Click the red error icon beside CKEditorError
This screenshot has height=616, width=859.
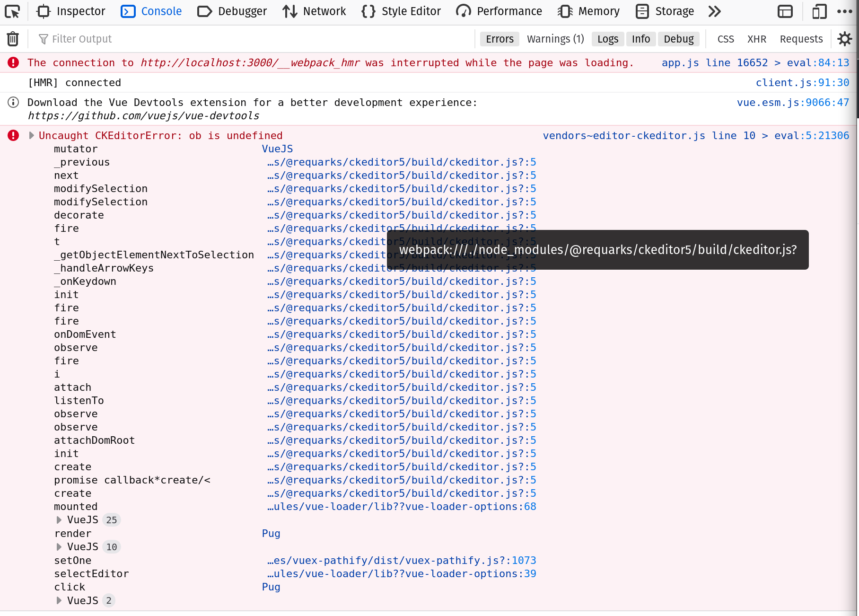point(13,135)
